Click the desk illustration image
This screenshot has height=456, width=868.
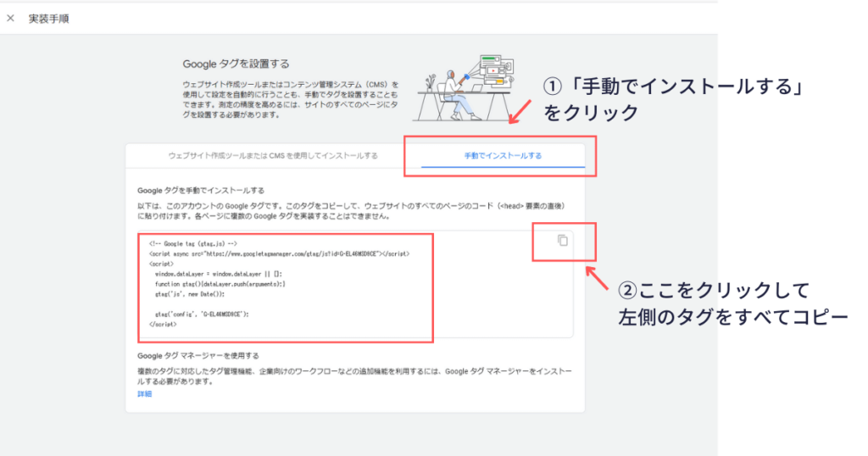(x=464, y=88)
